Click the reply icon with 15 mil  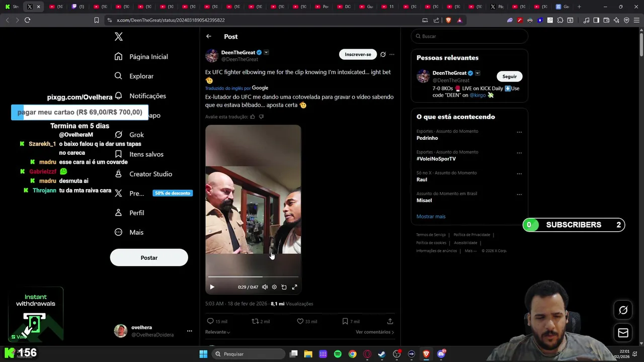(x=210, y=321)
